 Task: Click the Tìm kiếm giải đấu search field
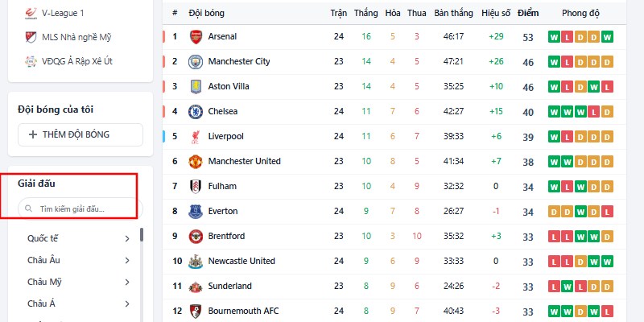(80, 208)
